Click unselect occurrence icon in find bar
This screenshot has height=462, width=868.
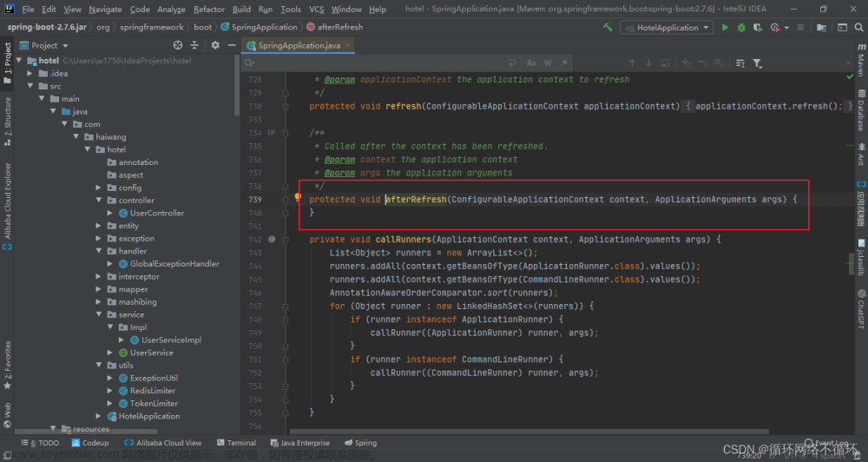tap(703, 63)
